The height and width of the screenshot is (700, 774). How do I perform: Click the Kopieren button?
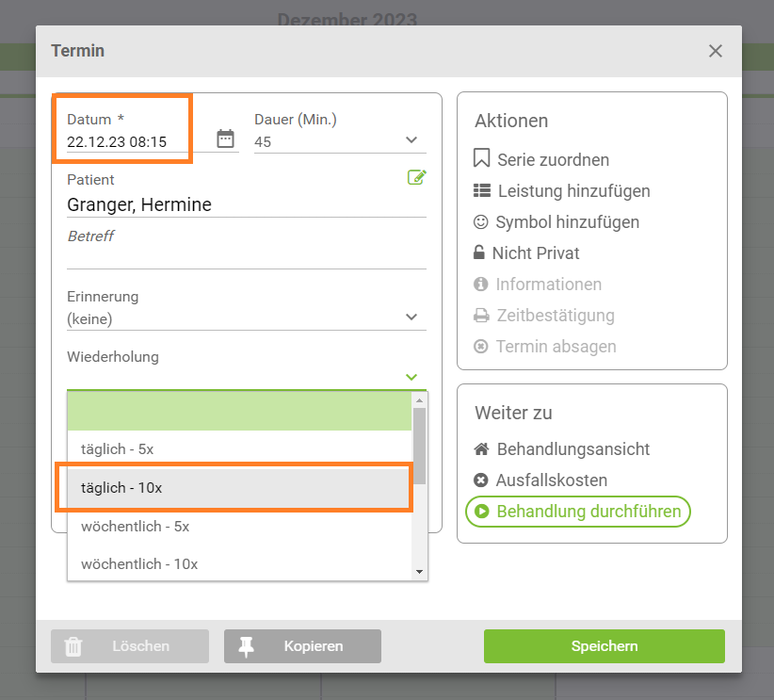pos(302,645)
